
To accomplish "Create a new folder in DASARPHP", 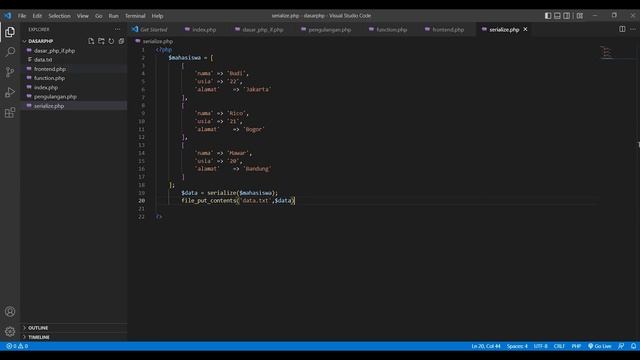I will click(x=101, y=41).
